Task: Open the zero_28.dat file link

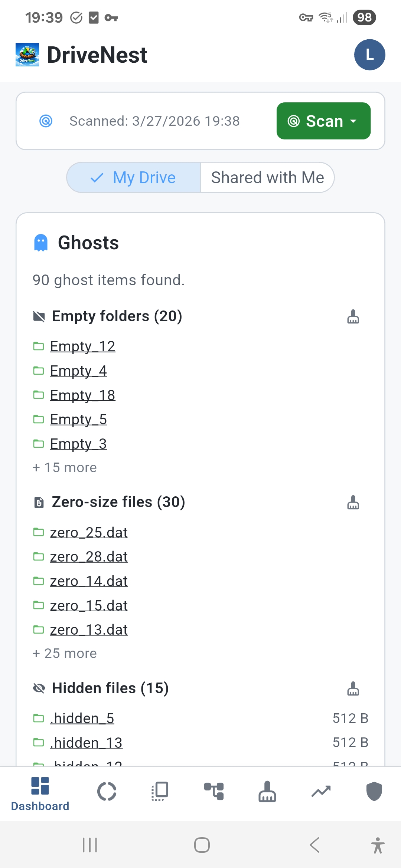Action: point(89,557)
